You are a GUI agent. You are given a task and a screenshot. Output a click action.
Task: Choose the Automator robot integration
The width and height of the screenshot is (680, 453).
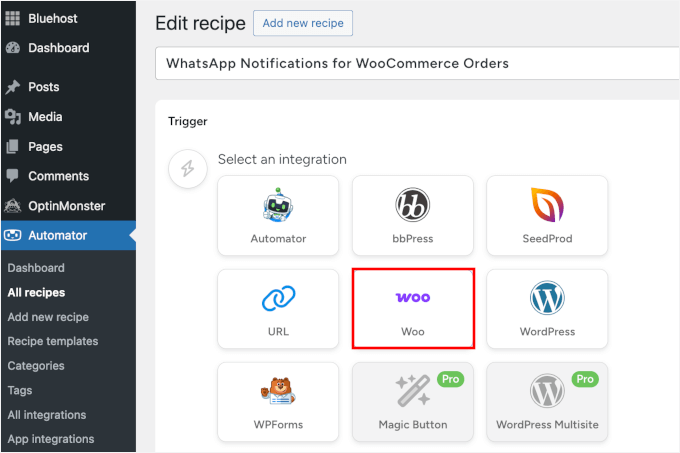pyautogui.click(x=278, y=215)
